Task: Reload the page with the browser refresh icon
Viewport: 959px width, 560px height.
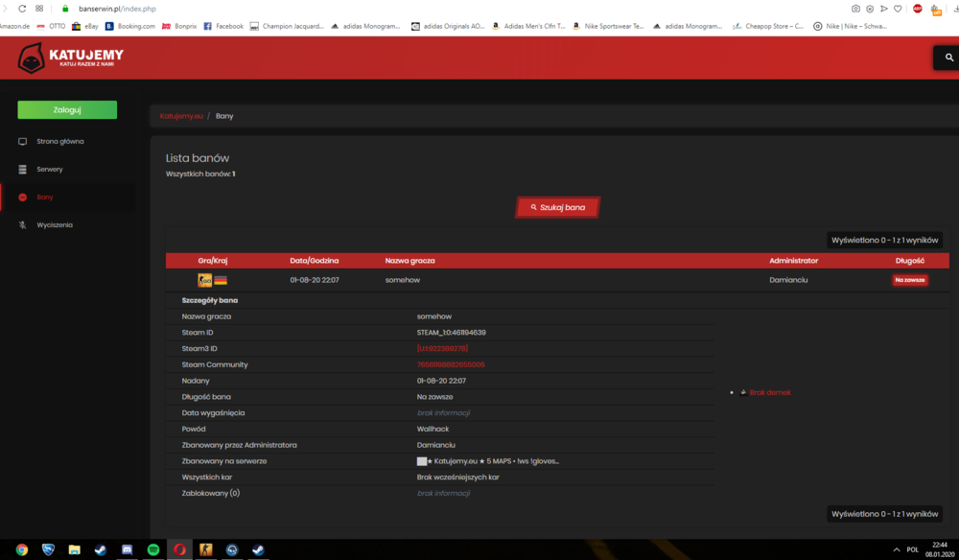Action: [22, 9]
